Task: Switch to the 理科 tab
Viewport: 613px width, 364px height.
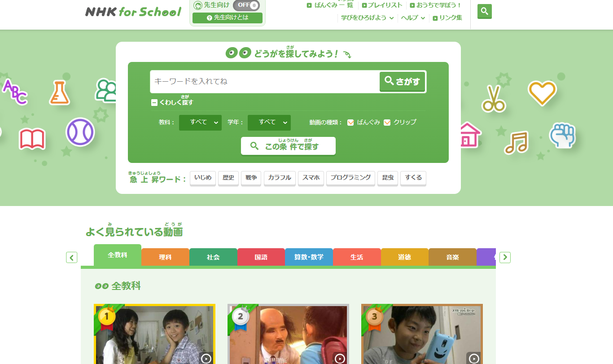Action: pos(165,257)
